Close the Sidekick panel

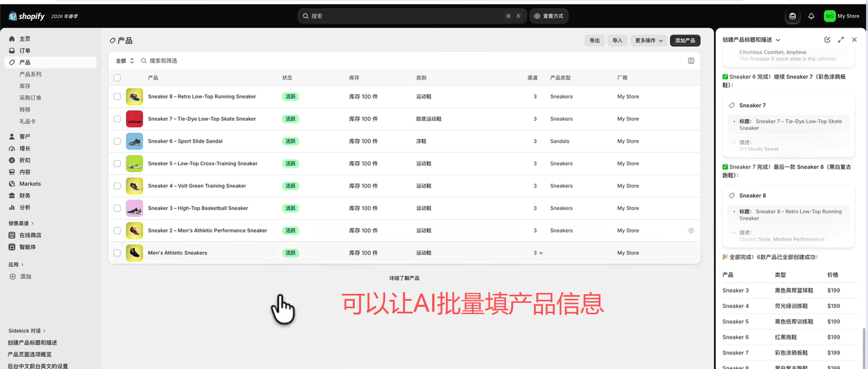(854, 40)
